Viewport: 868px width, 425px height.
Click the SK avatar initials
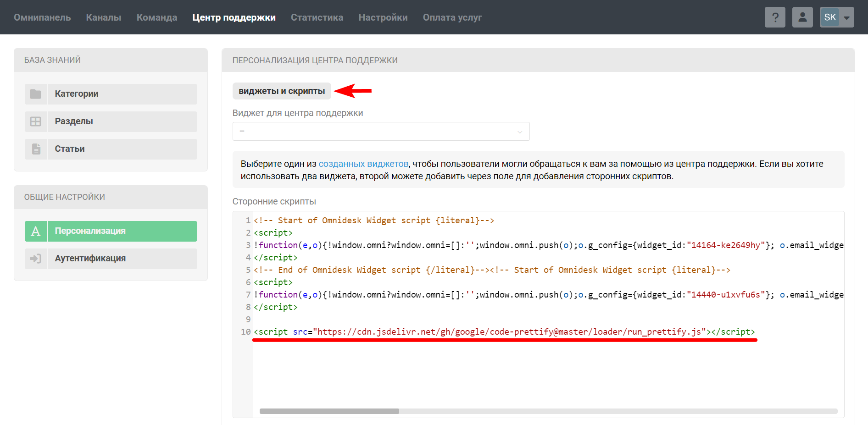tap(830, 17)
